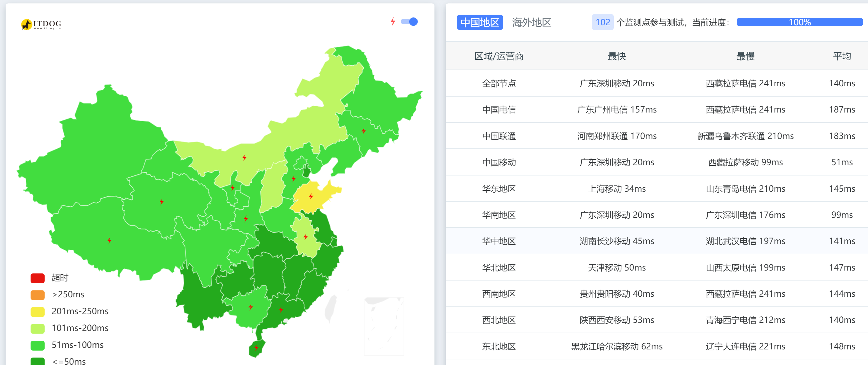The image size is (868, 365).
Task: Select the 华北地区 row label
Action: tap(499, 268)
